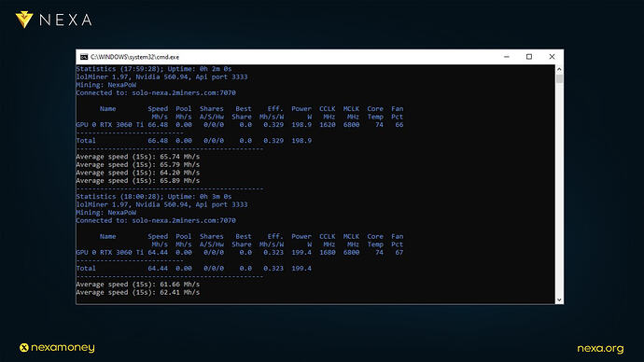Viewport: 644px width, 362px height.
Task: Click 'Average speed (15s): 61.66 Mh/s'
Action: (137, 285)
